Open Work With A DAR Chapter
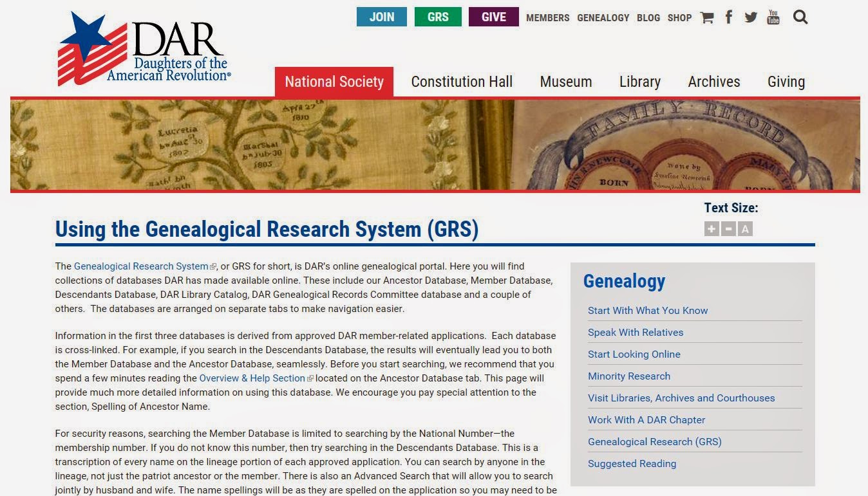This screenshot has width=868, height=496. [x=646, y=419]
